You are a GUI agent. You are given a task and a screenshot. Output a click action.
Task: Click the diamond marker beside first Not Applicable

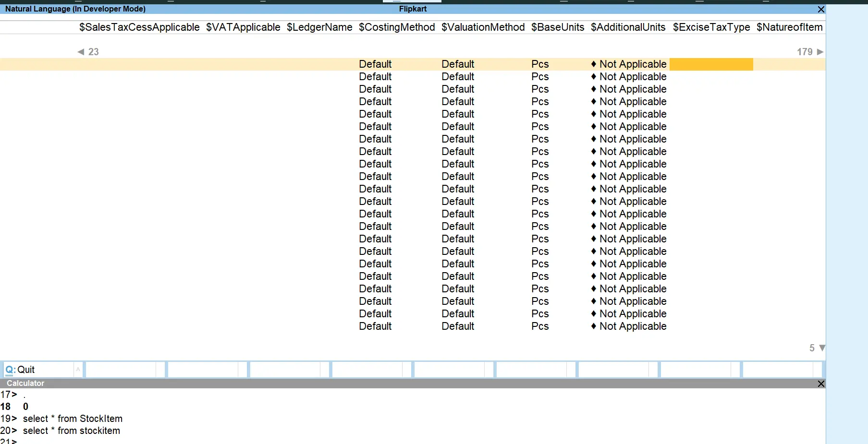[x=594, y=64]
